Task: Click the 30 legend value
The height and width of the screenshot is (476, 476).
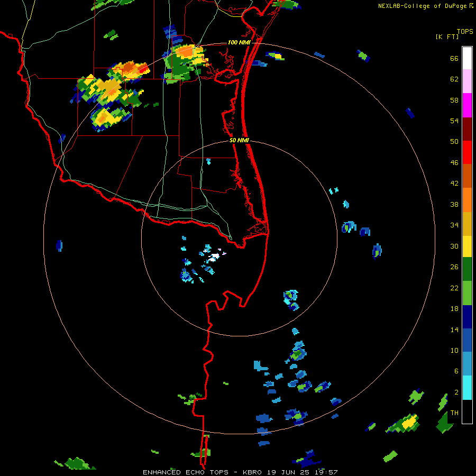Action: pos(454,246)
